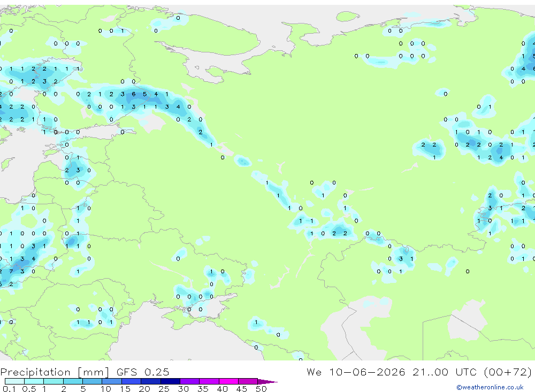The width and height of the screenshot is (535, 392).
Task: Click the legend label "45"
Action: click(x=242, y=389)
